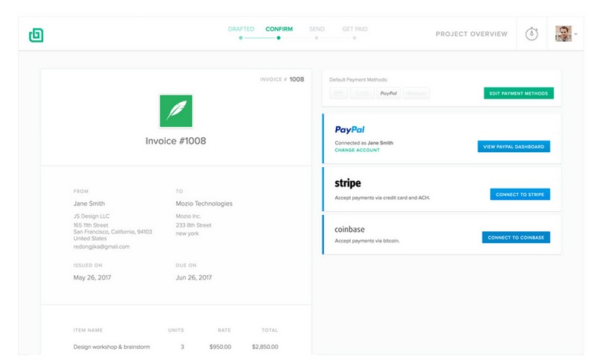The height and width of the screenshot is (364, 597).
Task: Click Connect to Stripe button
Action: pyautogui.click(x=519, y=194)
